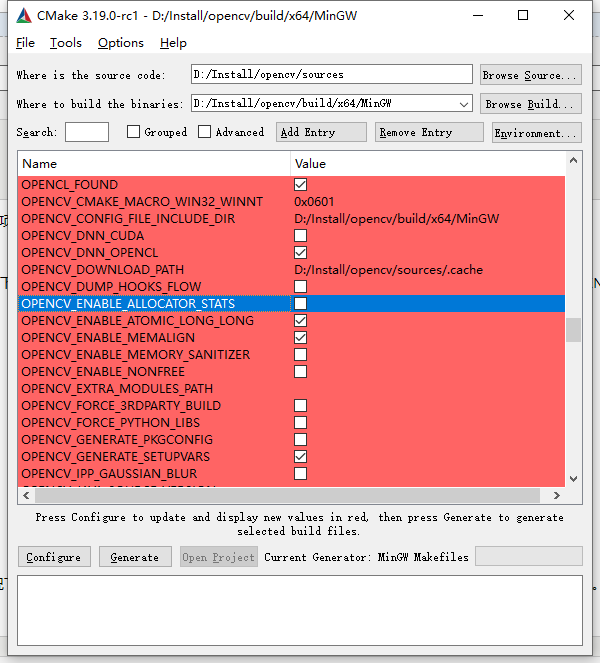Click Add Entry button
The image size is (600, 663).
tap(321, 132)
